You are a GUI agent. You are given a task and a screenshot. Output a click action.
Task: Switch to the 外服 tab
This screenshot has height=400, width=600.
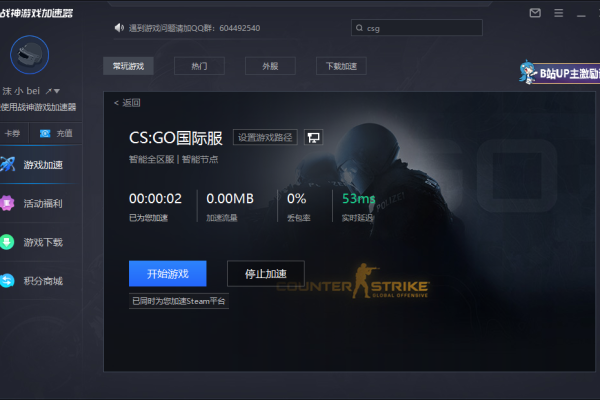pyautogui.click(x=270, y=66)
